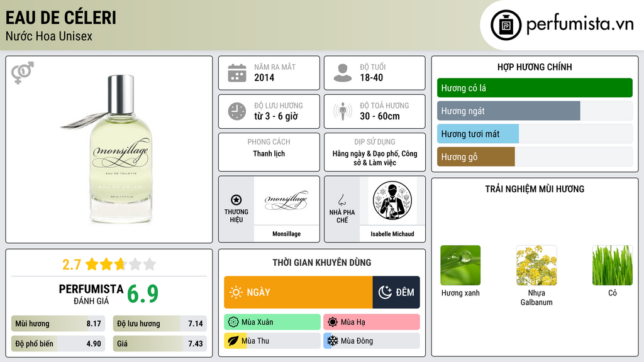Click the snowflake icon beside Mùa Đông
Viewport: 644px width, 362px height.
pos(333,341)
